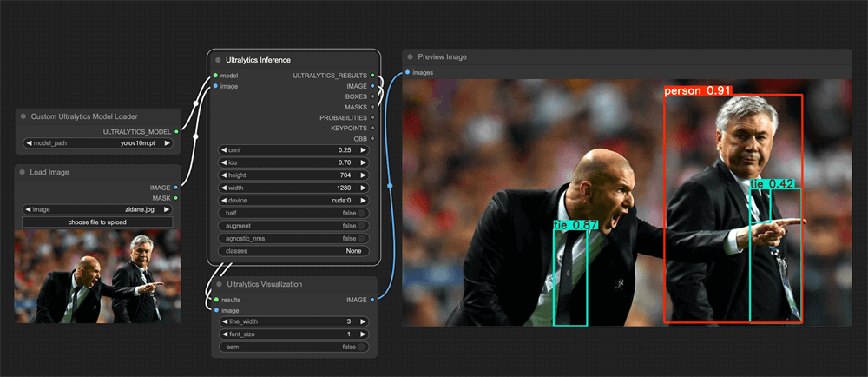The width and height of the screenshot is (868, 377).
Task: Click the zidane.jpg thumbnail in Load Image
Action: click(97, 277)
